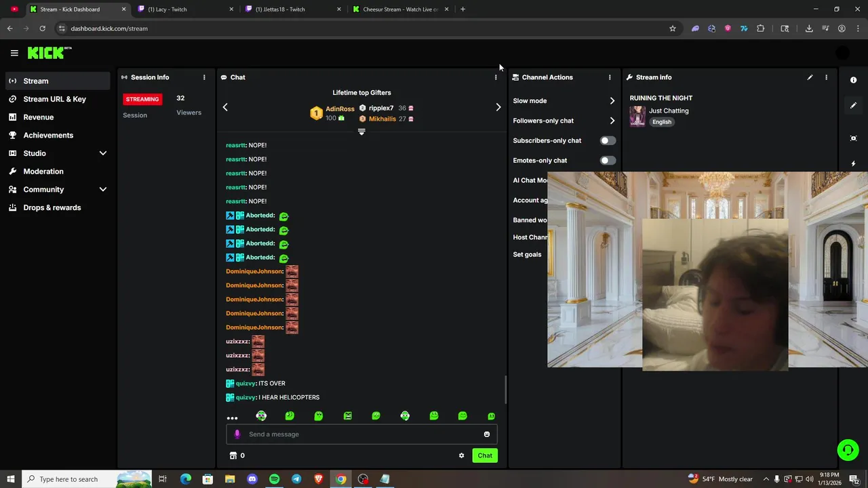Screen dimensions: 868x488
Task: Click the Send a message input field
Action: (361, 434)
